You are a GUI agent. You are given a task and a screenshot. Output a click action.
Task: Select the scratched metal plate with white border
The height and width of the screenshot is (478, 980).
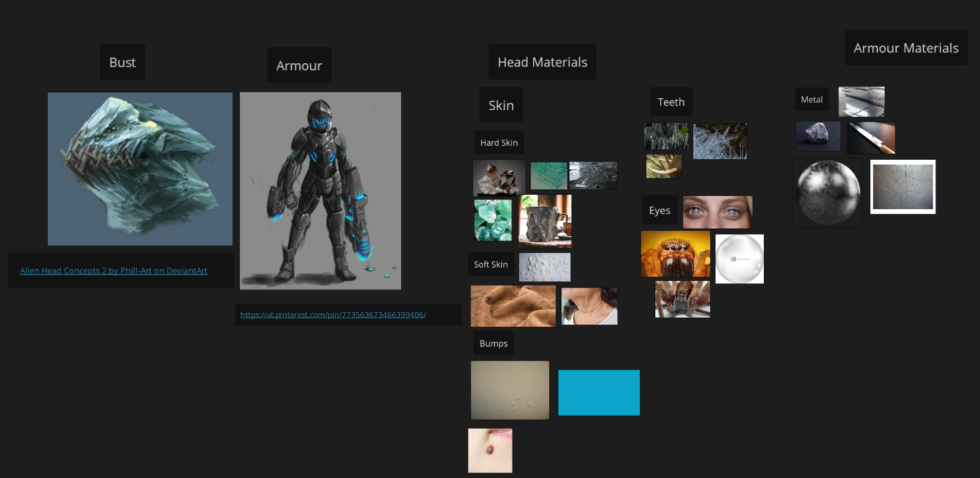click(903, 187)
